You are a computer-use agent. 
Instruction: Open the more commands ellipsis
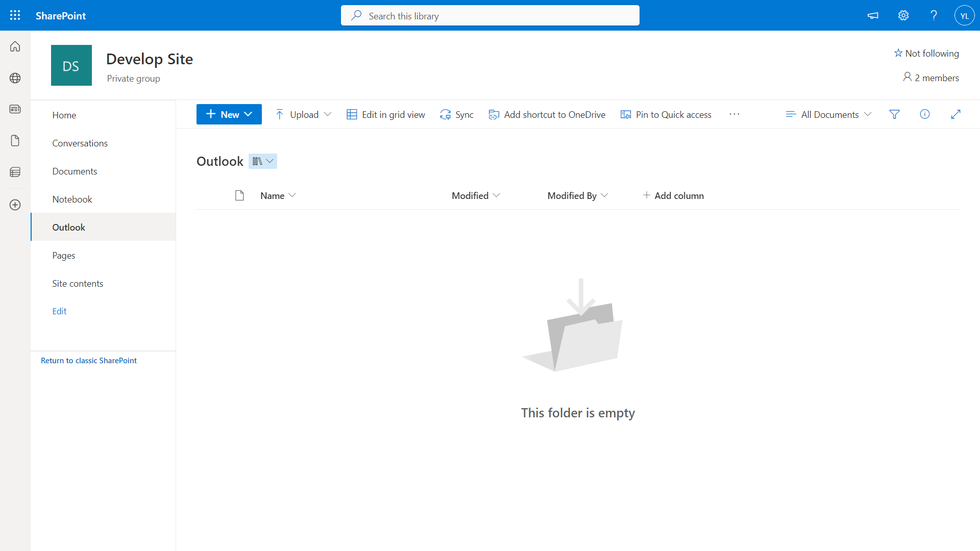pyautogui.click(x=734, y=114)
